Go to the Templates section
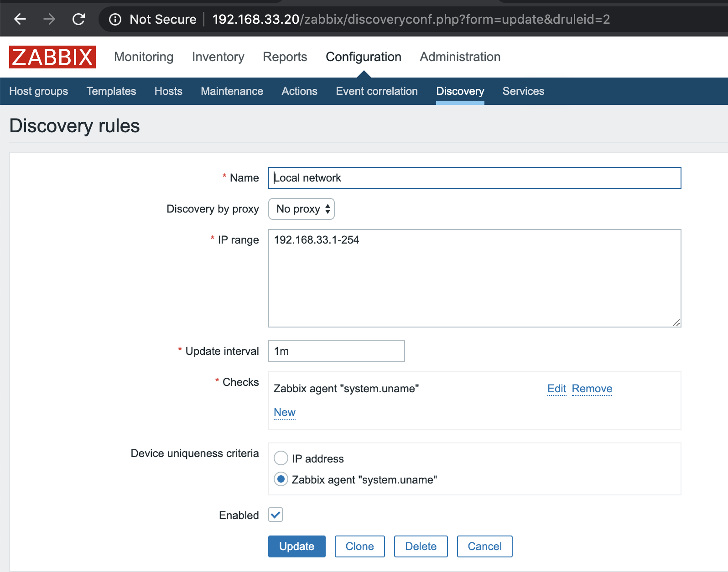728x572 pixels. 111,91
